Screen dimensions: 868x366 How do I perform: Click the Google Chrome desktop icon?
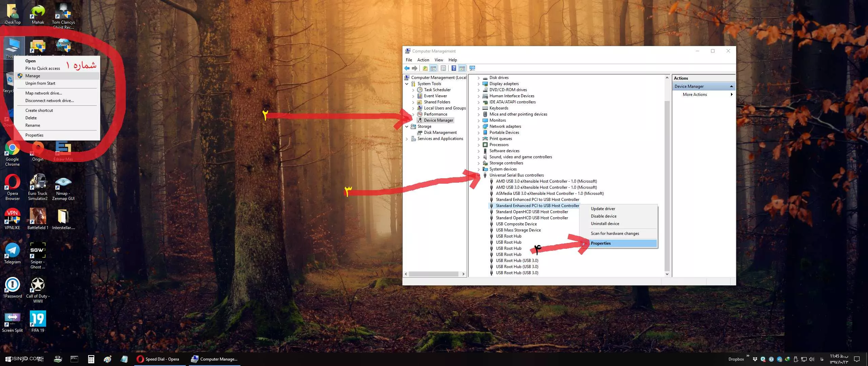pyautogui.click(x=12, y=154)
